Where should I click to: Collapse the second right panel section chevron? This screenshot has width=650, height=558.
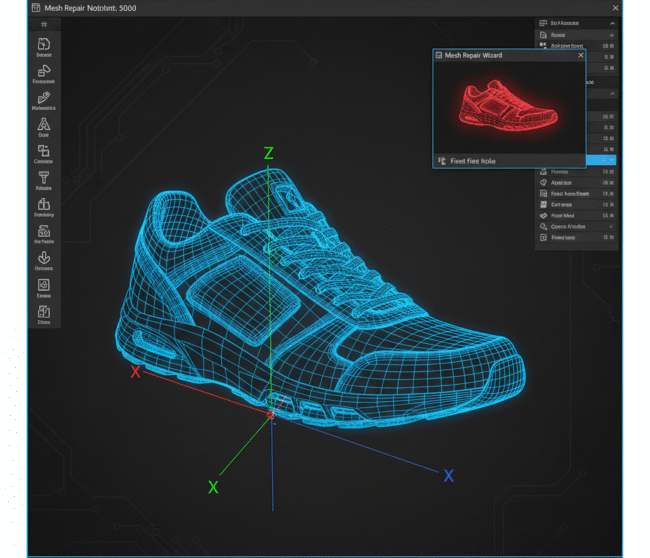612,94
